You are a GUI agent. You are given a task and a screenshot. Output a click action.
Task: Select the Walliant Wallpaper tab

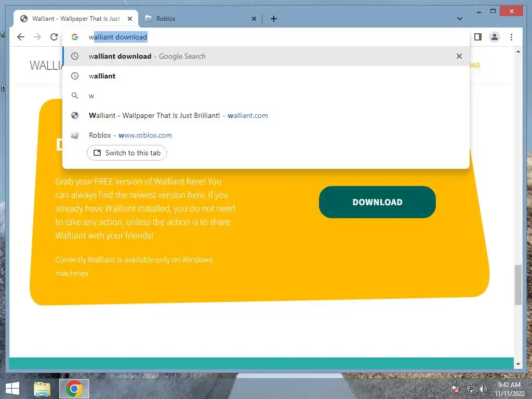(76, 19)
